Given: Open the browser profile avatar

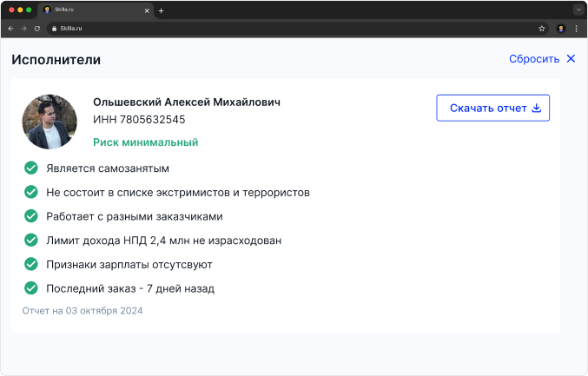Looking at the screenshot, I should coord(561,29).
